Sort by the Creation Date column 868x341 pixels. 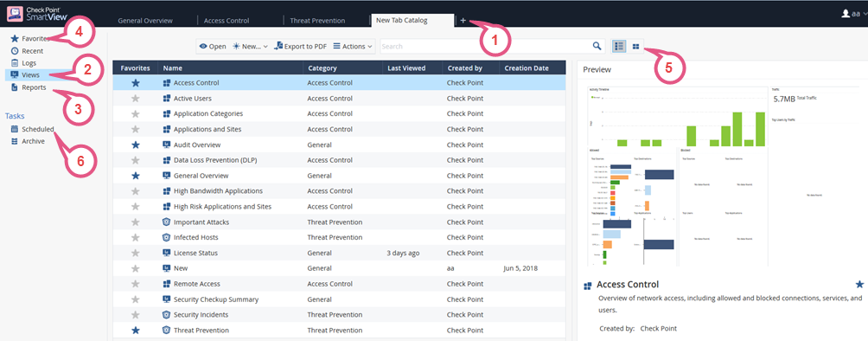(x=532, y=68)
